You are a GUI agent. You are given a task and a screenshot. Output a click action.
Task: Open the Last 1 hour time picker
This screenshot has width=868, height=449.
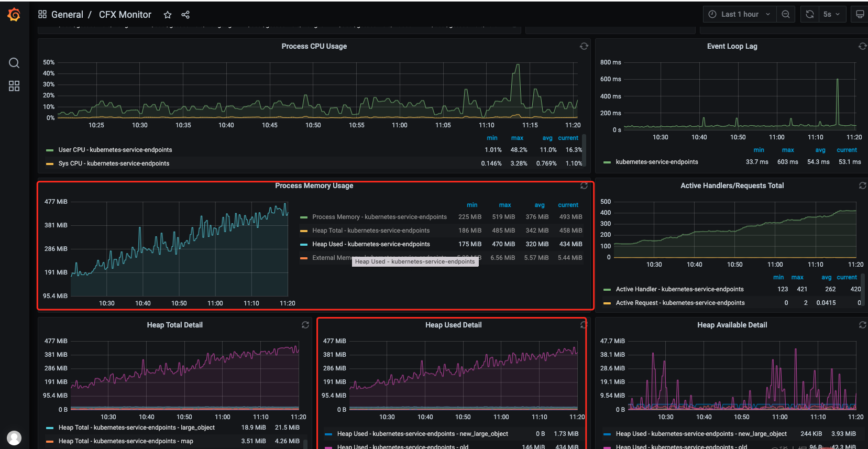click(x=739, y=14)
